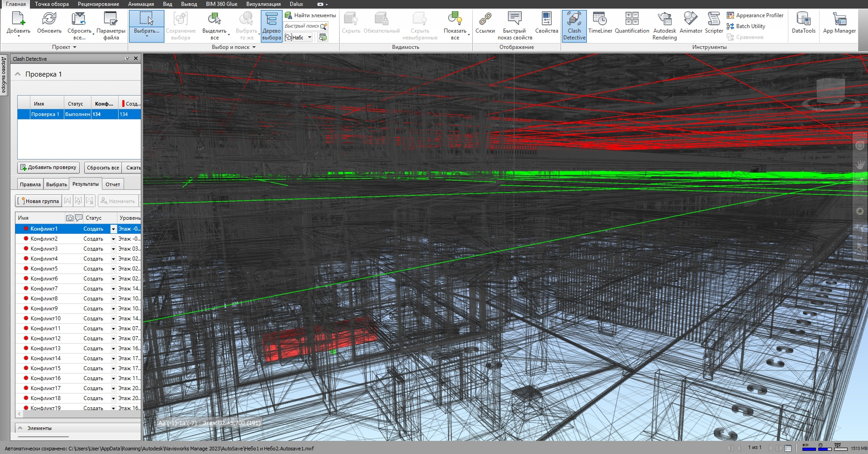Click the comments column header icon

click(79, 218)
